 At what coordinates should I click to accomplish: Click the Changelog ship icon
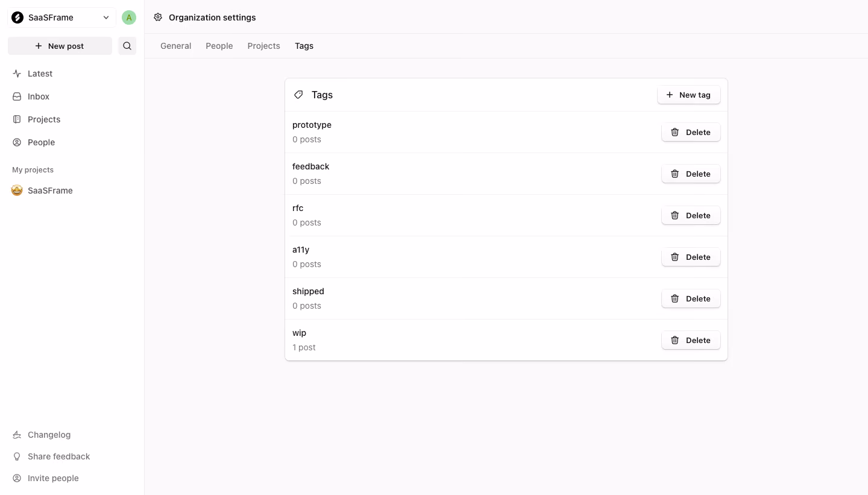[17, 435]
